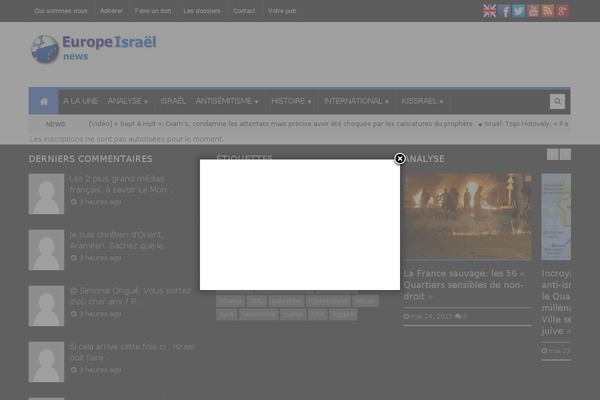Viewport: 600px width, 400px height.
Task: Open comment 'Je suis chrétien d'Orient'
Action: tap(119, 240)
